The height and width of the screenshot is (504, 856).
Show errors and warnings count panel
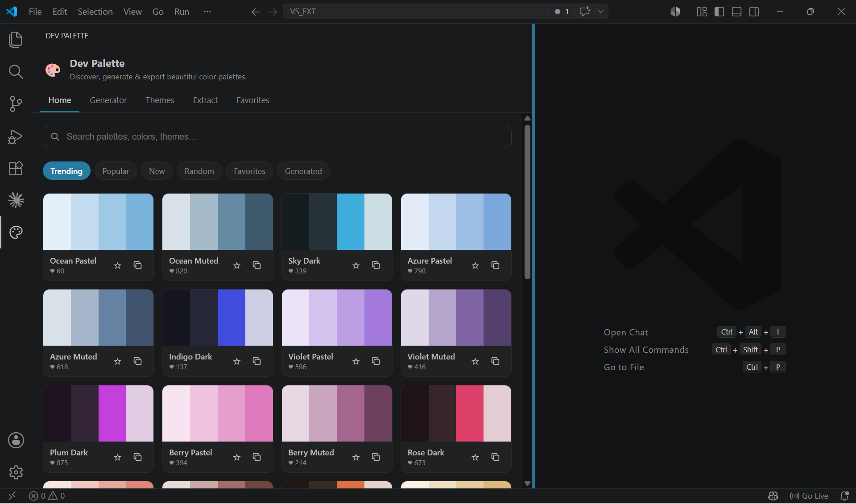click(x=47, y=496)
